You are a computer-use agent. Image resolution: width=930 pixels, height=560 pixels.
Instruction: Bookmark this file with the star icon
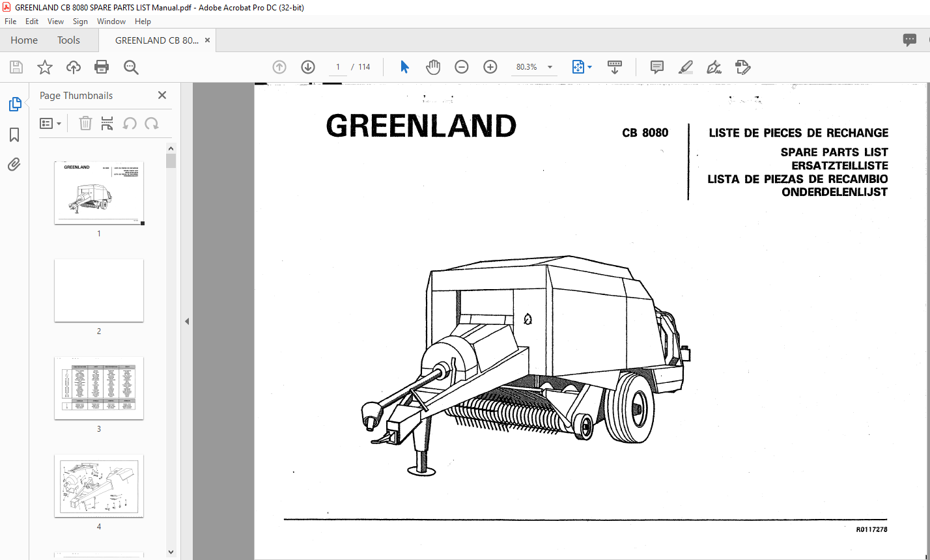(44, 67)
